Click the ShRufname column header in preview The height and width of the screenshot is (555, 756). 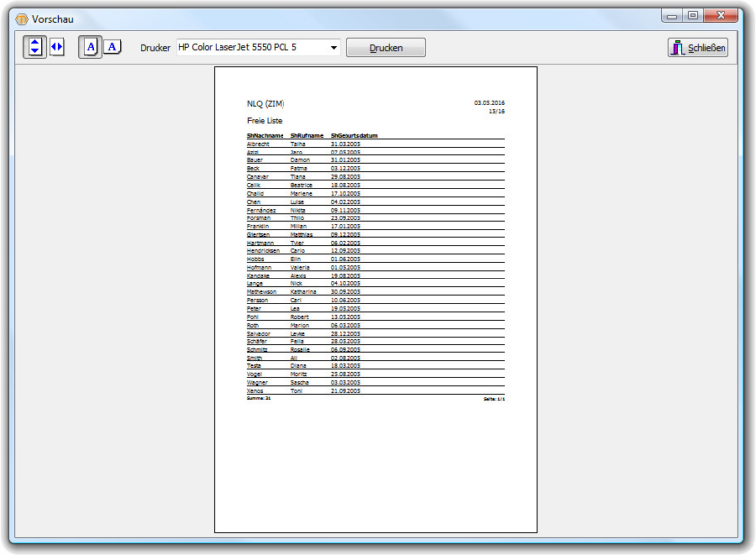306,135
